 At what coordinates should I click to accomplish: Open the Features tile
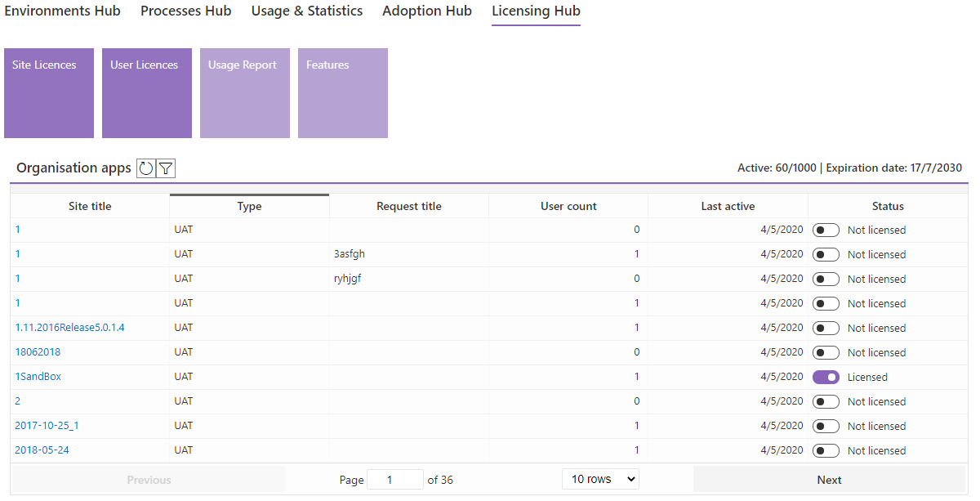[x=343, y=93]
